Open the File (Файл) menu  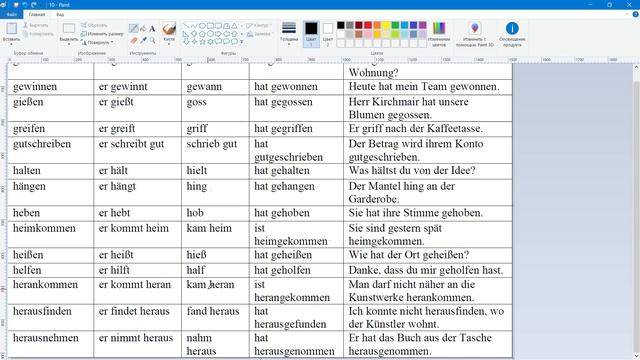(x=11, y=14)
